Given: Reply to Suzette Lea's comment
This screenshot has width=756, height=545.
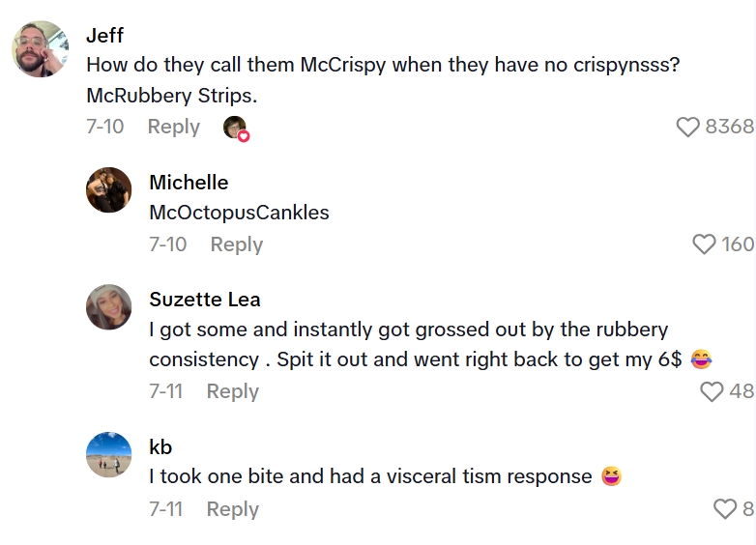Looking at the screenshot, I should pos(232,391).
